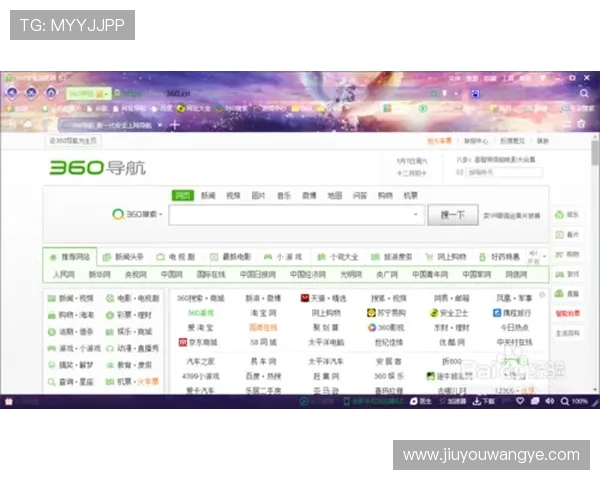
Task: Click the 游戏 gamepad sidebar shortcut
Action: click(567, 274)
